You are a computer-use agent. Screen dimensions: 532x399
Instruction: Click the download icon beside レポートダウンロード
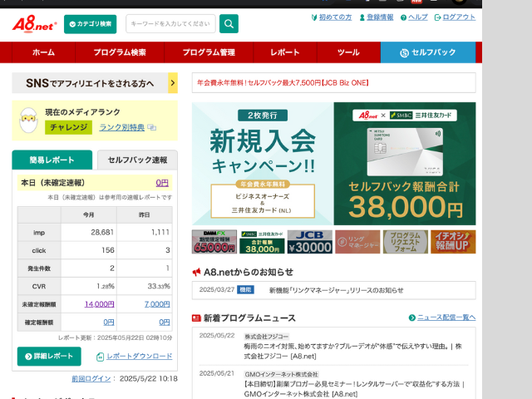(100, 357)
